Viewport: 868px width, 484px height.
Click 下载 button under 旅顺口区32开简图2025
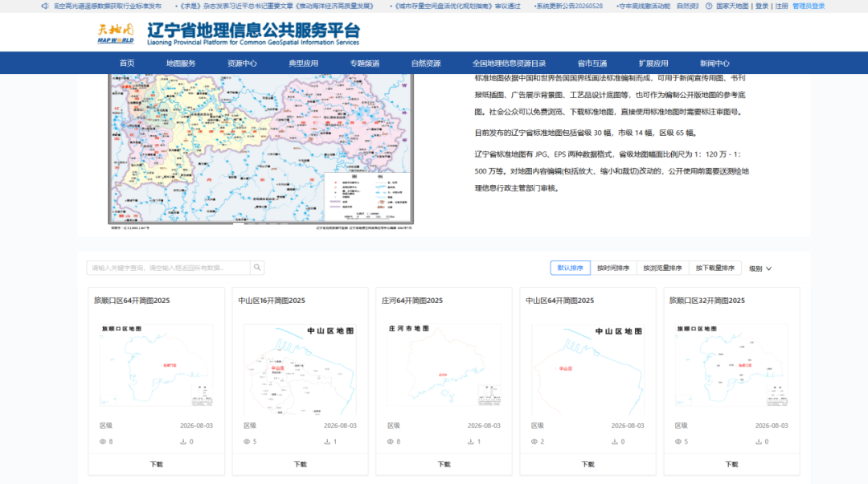coord(732,465)
